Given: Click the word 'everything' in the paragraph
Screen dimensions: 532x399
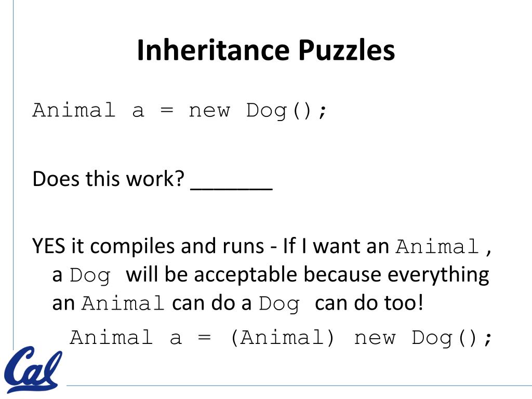Looking at the screenshot, I should tap(438, 275).
